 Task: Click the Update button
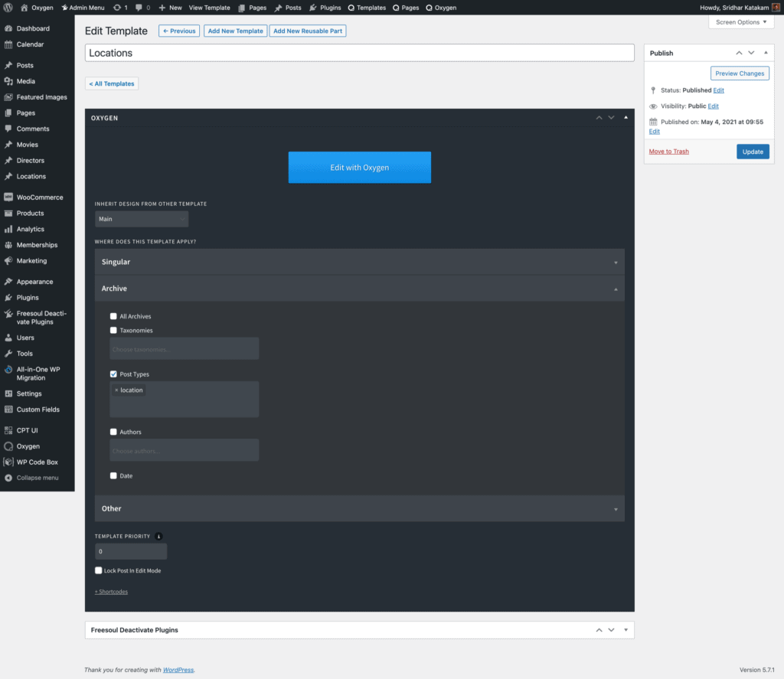click(753, 152)
